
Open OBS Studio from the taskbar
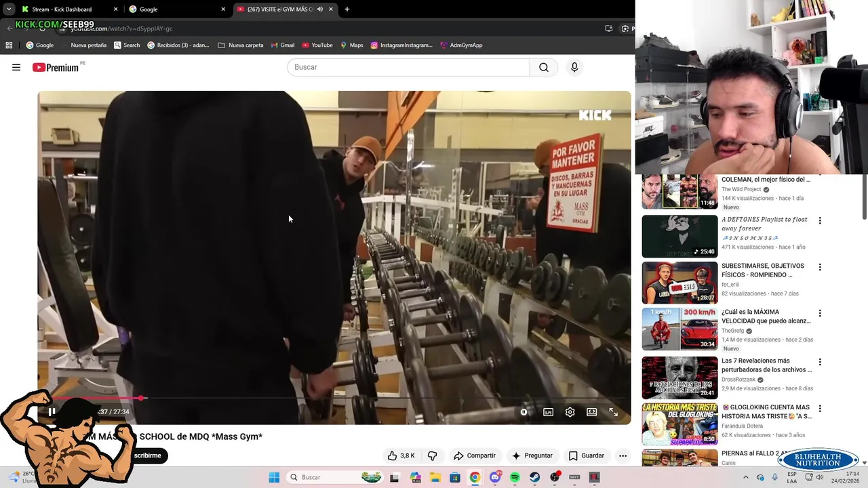point(555,477)
